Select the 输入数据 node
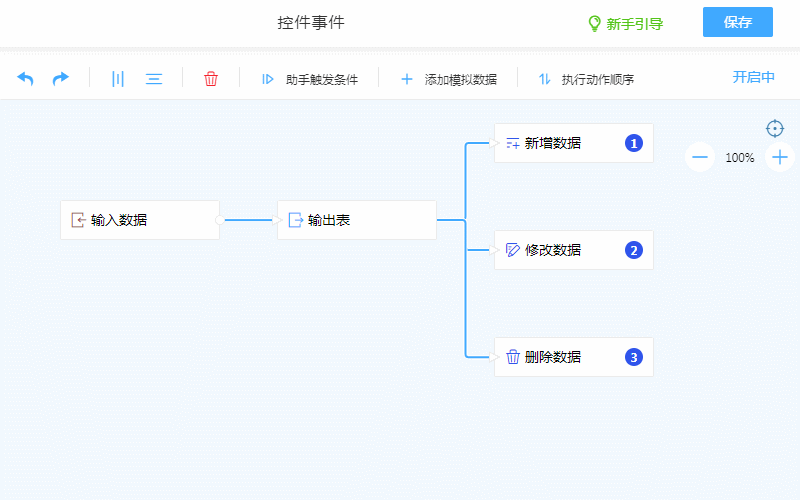This screenshot has width=800, height=500. [x=139, y=220]
